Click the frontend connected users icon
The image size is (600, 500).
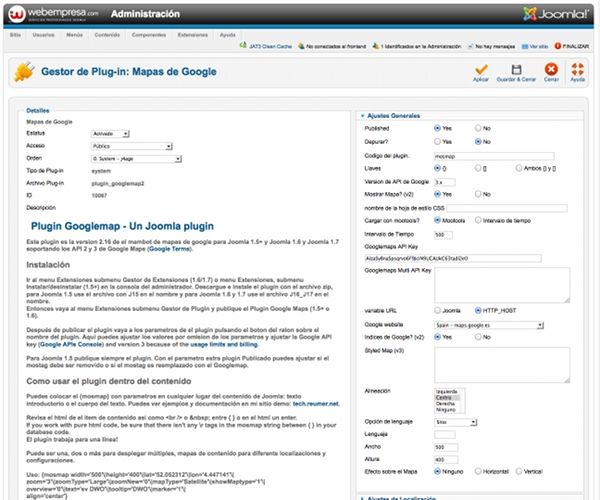[x=301, y=46]
